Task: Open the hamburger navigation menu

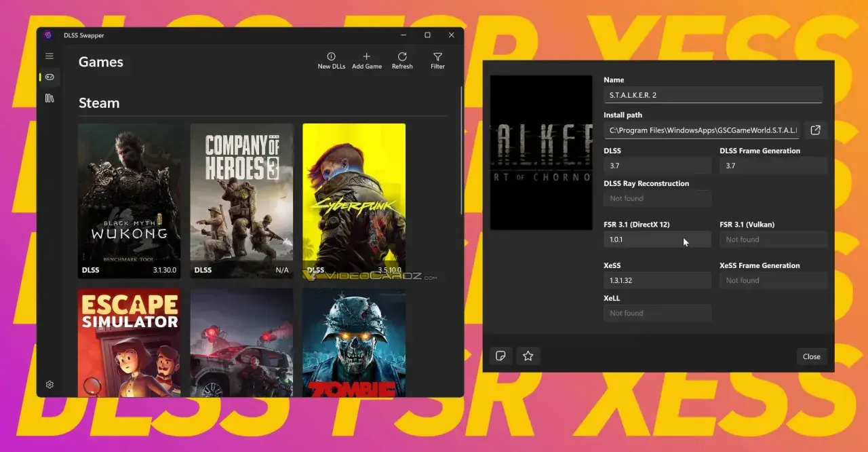Action: pyautogui.click(x=50, y=56)
